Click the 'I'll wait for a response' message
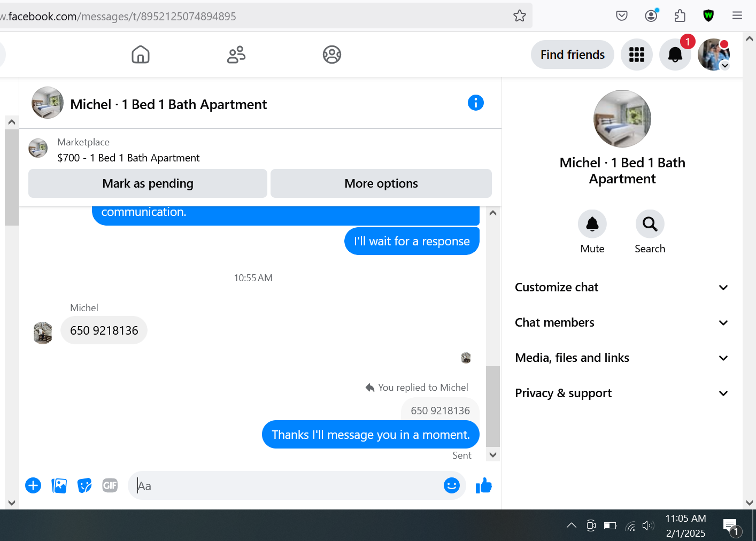This screenshot has height=541, width=756. click(x=412, y=241)
